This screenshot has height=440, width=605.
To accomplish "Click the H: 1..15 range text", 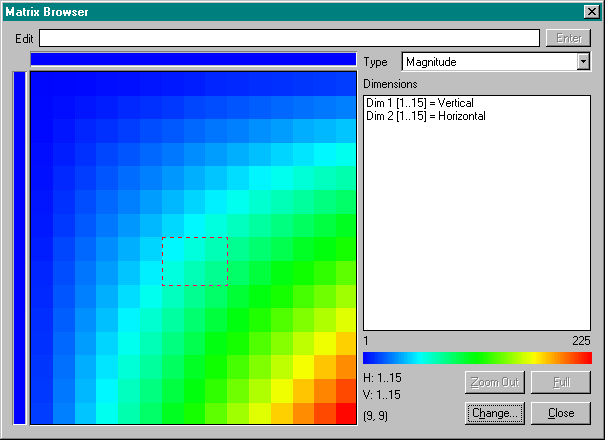I will pyautogui.click(x=382, y=377).
